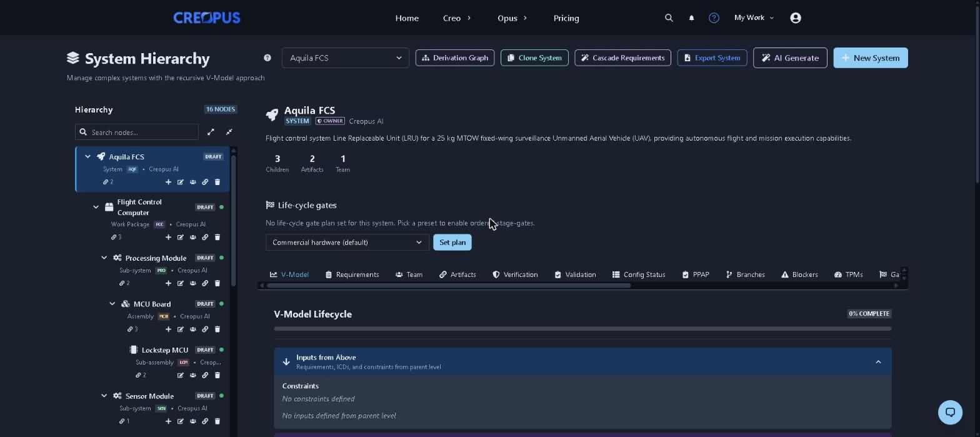980x437 pixels.
Task: Edit the MCU Board node
Action: pyautogui.click(x=181, y=329)
